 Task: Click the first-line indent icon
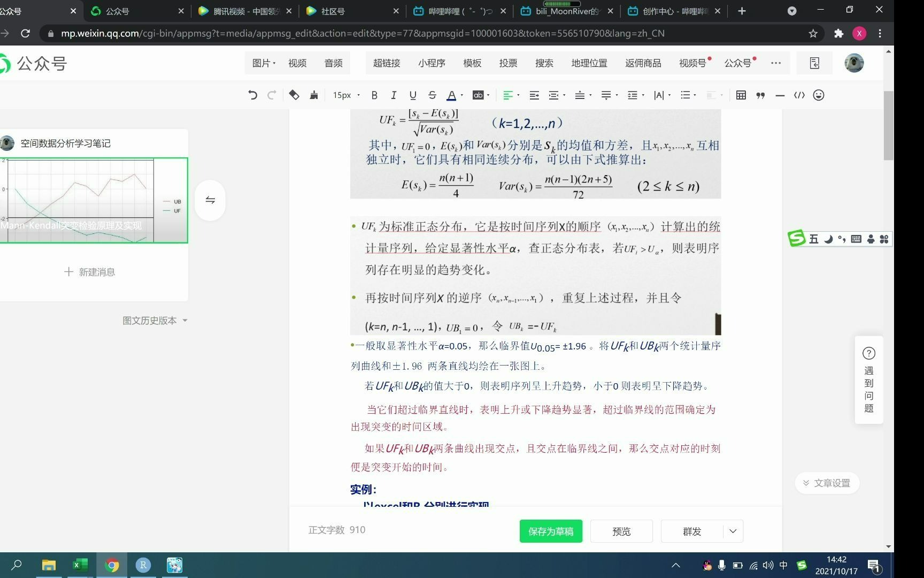pyautogui.click(x=534, y=95)
